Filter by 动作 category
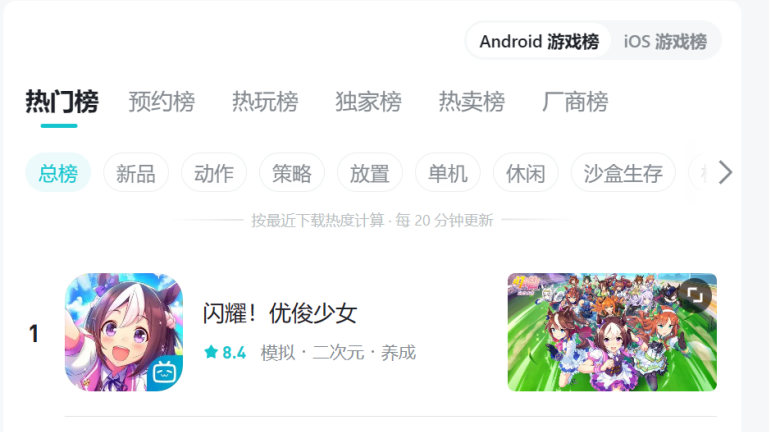769x432 pixels. coord(214,173)
